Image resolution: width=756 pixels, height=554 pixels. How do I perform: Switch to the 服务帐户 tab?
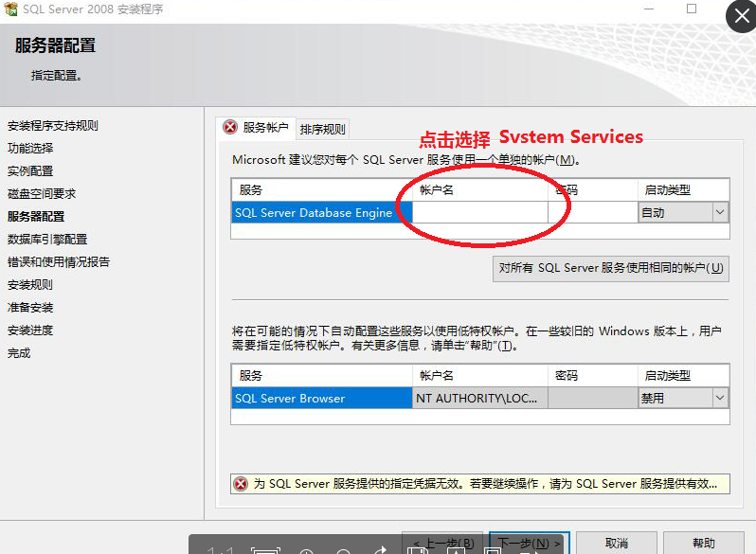[256, 128]
